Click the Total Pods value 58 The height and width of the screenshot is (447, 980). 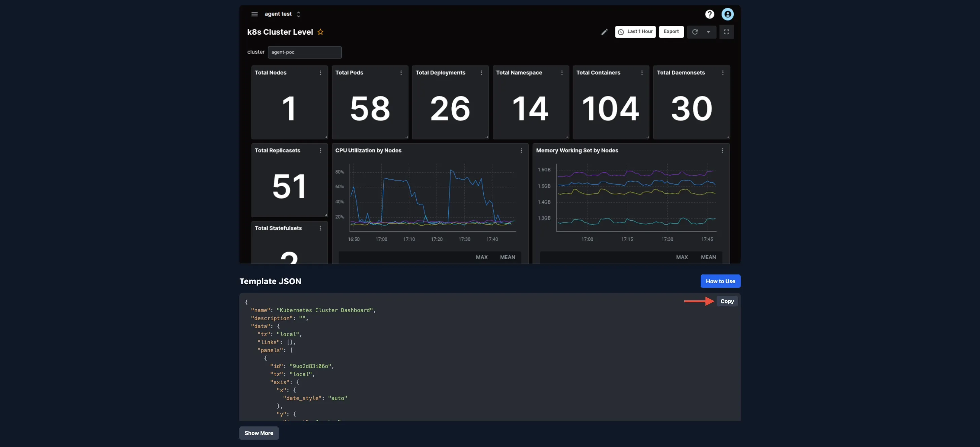(x=370, y=109)
